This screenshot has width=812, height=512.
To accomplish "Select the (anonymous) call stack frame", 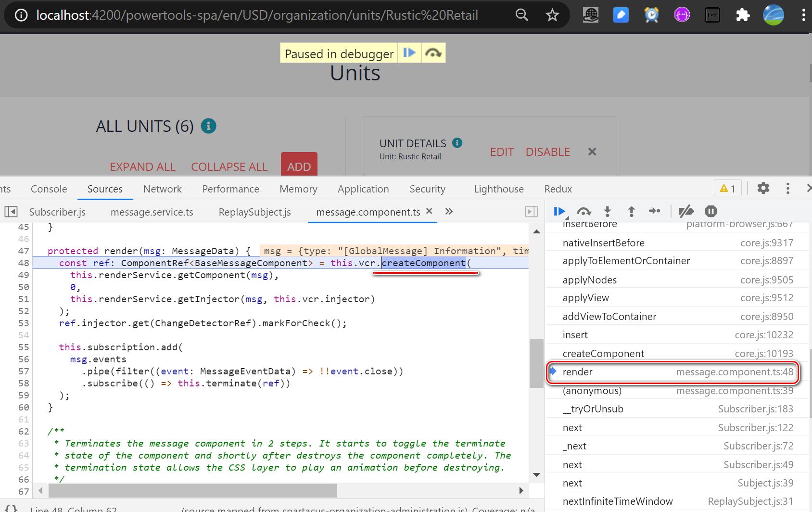I will pos(678,391).
